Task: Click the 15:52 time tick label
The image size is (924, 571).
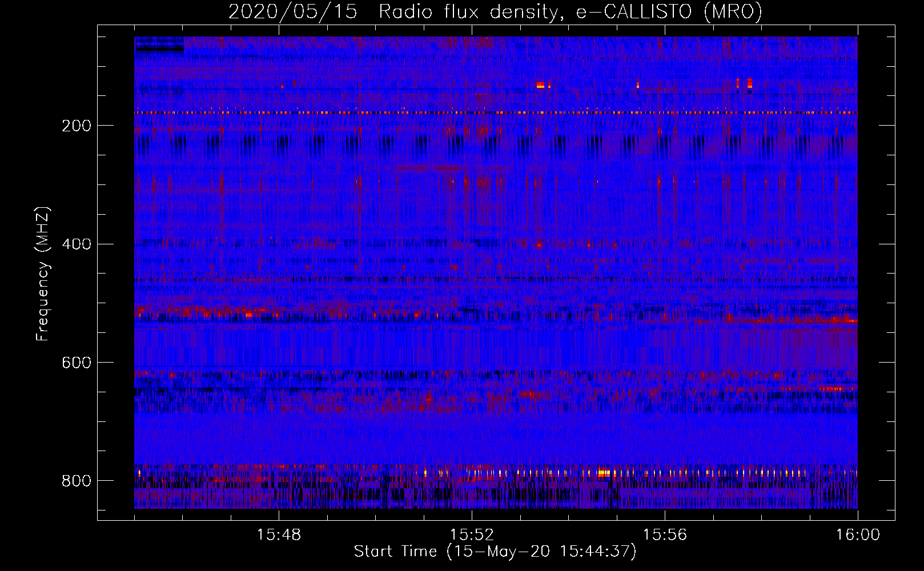Action: point(472,535)
